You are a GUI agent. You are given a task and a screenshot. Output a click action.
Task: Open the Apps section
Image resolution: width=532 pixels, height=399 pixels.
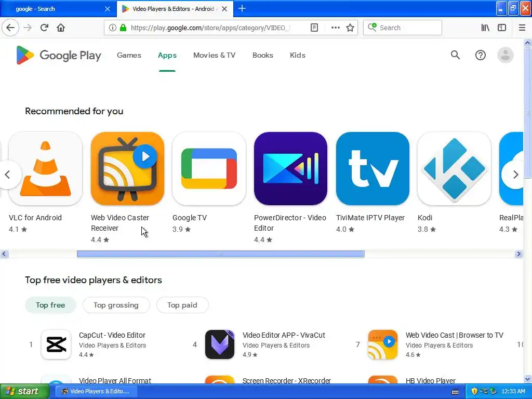(x=167, y=55)
